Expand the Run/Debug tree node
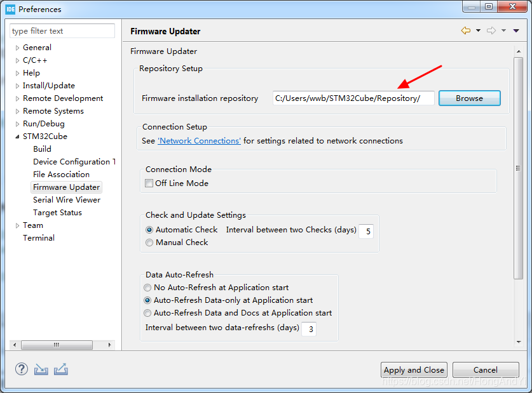This screenshot has width=532, height=393. [x=17, y=124]
